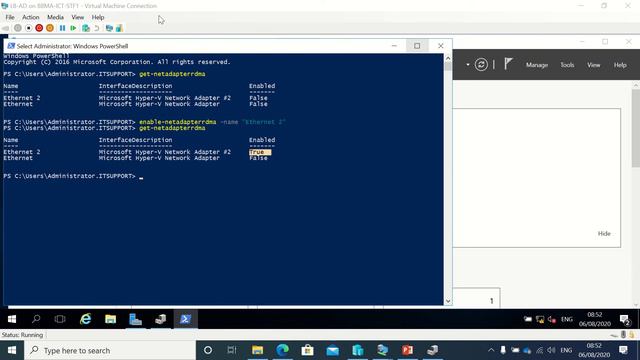Click the enable-netadapterrdma command text

coord(178,122)
